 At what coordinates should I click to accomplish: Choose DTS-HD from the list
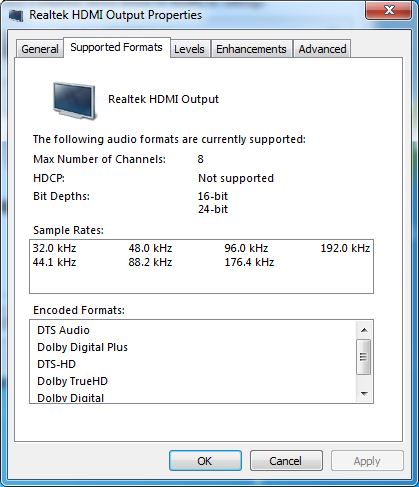tap(56, 364)
